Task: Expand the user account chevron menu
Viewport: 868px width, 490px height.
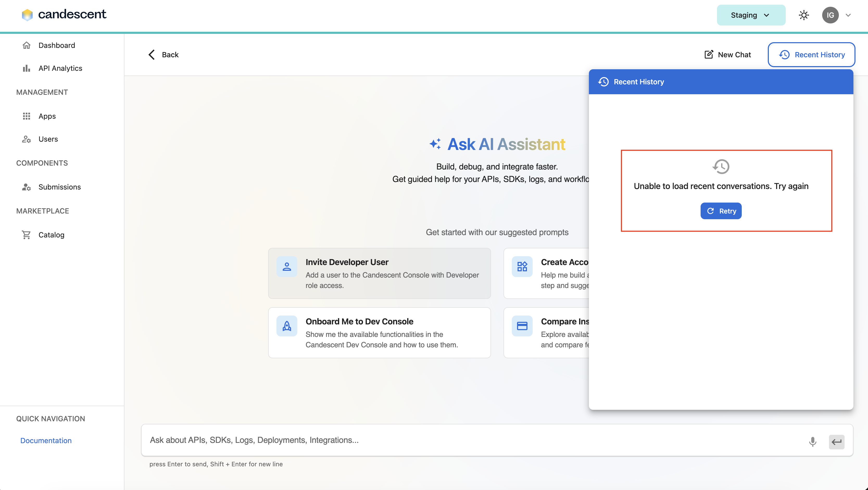Action: 848,15
